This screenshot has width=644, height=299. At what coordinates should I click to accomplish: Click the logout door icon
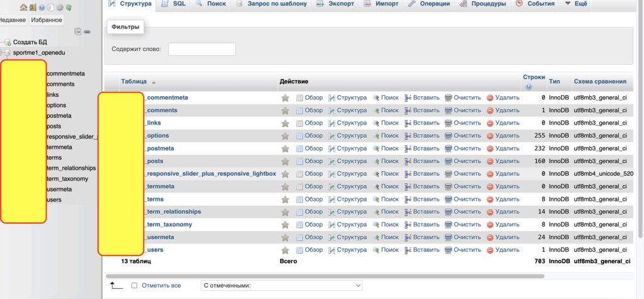(32, 8)
